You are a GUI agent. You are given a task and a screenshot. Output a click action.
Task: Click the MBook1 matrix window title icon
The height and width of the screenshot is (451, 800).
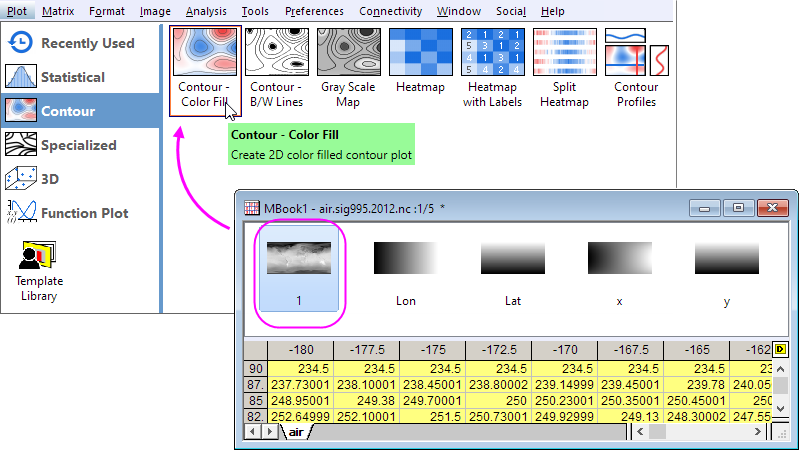252,208
